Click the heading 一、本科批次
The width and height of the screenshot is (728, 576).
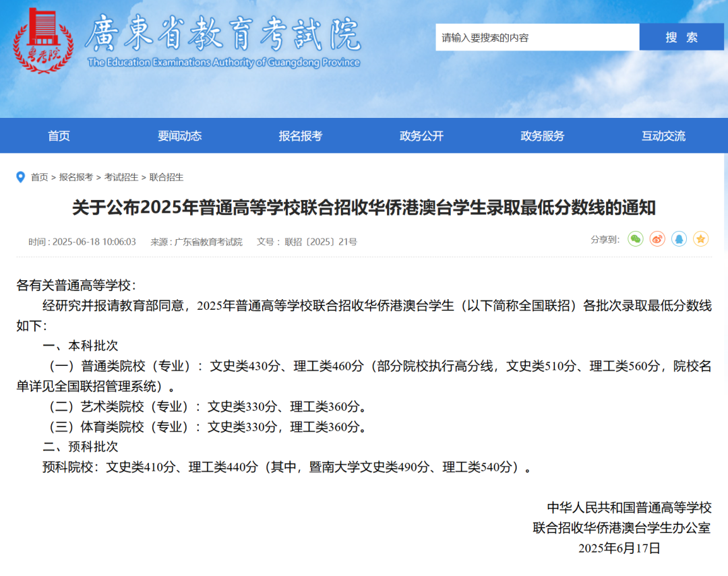tap(80, 346)
